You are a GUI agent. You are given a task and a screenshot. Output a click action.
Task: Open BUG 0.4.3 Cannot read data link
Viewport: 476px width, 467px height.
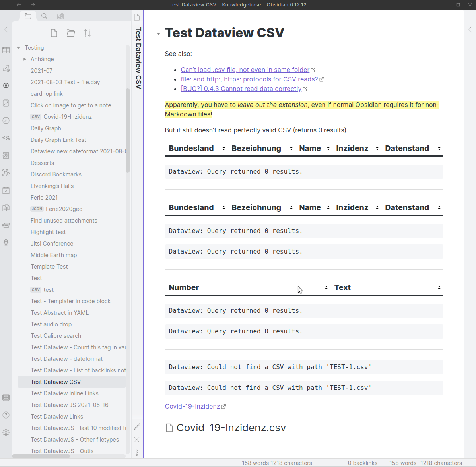pos(241,89)
